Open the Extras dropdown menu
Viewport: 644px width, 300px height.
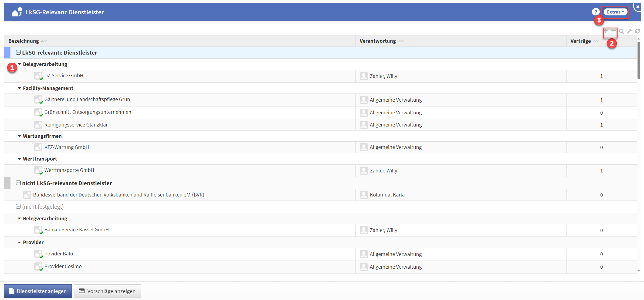615,12
